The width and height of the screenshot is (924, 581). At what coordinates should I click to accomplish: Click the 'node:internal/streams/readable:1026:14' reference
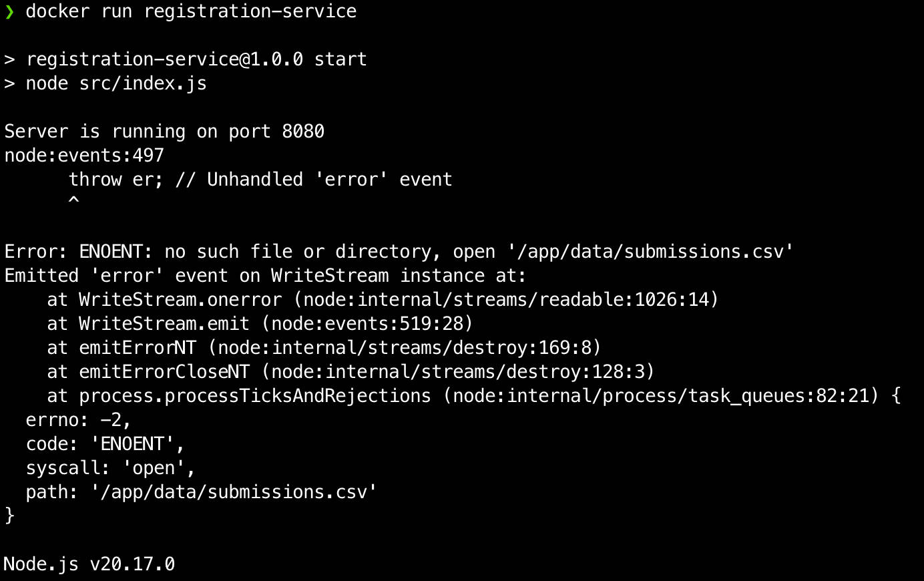[x=506, y=300]
